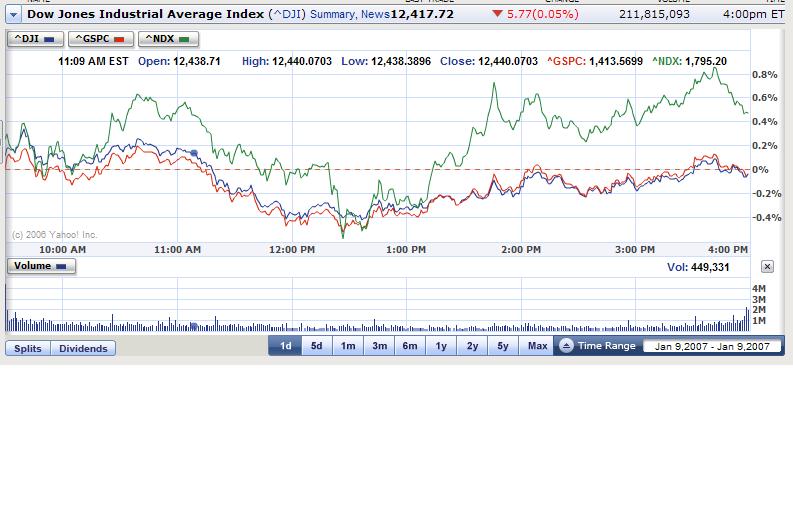Click the 12:00 PM axis label
This screenshot has height=511, width=793.
point(292,249)
